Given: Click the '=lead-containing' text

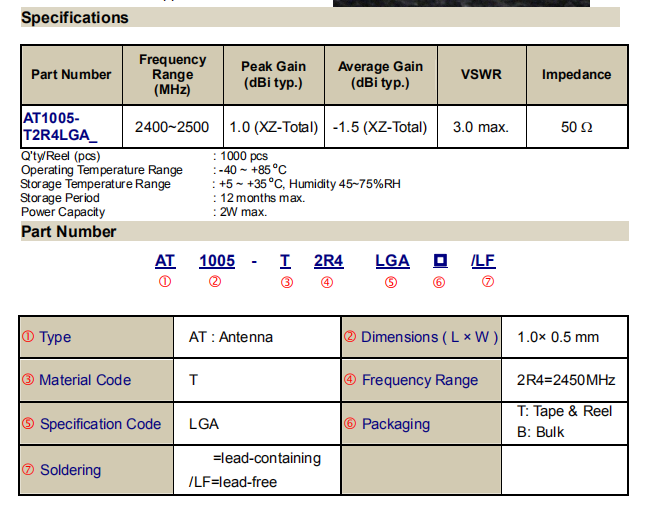Looking at the screenshot, I should click(267, 458).
